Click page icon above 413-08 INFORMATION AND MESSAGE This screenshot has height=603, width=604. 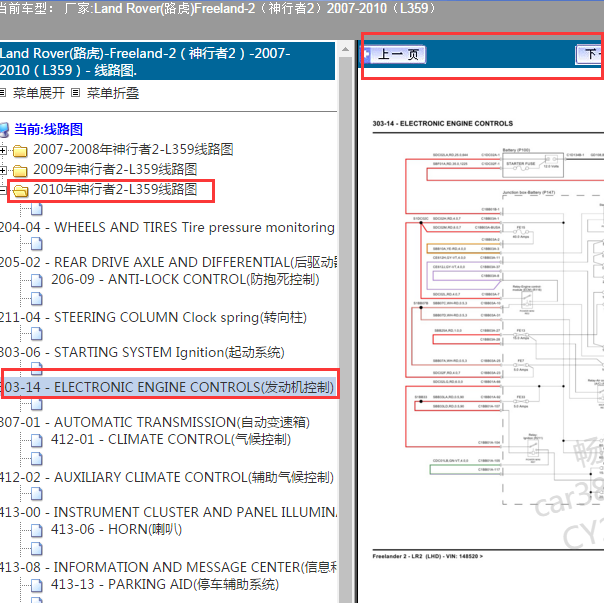click(x=37, y=549)
